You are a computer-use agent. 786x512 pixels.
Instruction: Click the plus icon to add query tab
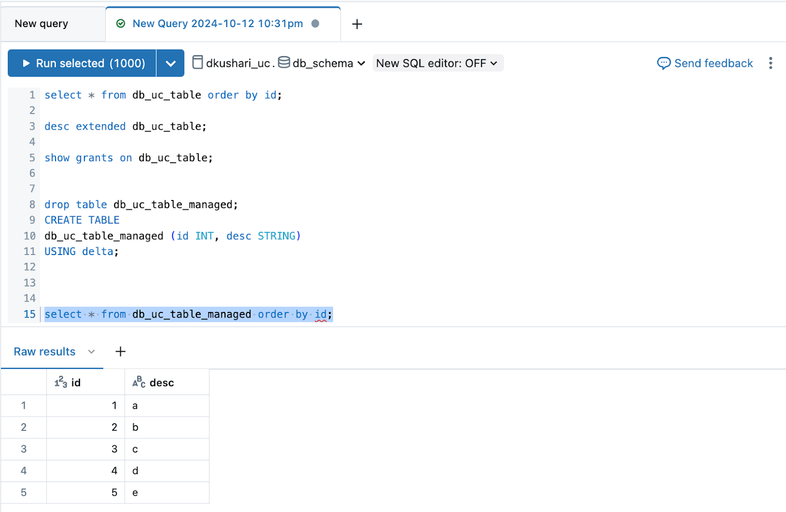click(x=357, y=24)
